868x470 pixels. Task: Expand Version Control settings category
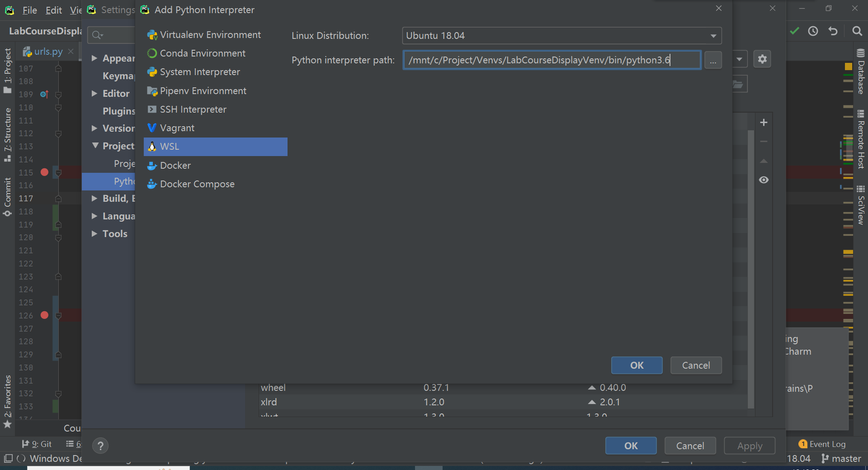point(94,128)
